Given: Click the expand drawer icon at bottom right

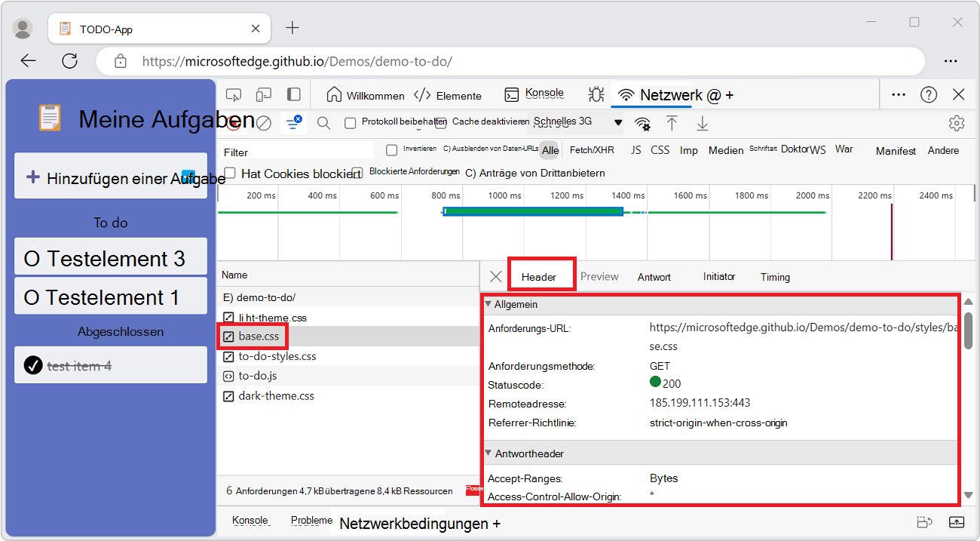Looking at the screenshot, I should pos(956,521).
